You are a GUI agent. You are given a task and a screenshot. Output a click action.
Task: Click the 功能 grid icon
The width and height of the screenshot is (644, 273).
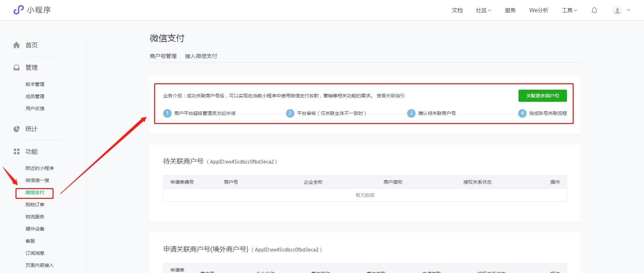16,151
